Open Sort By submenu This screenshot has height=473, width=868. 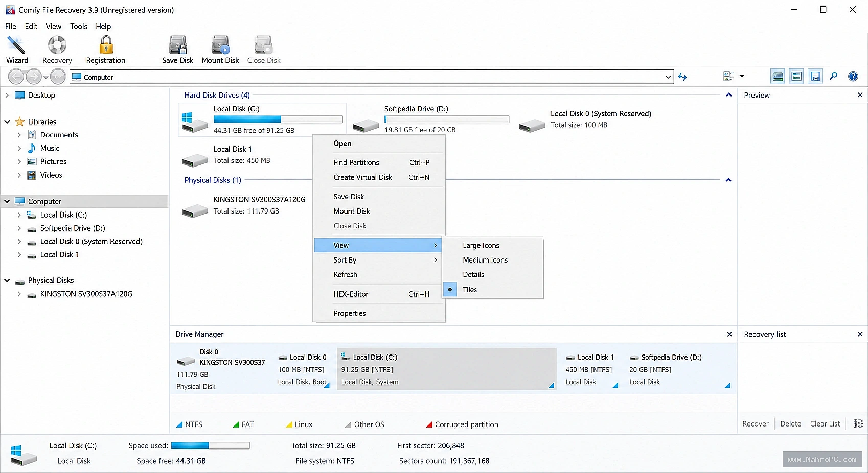click(378, 260)
